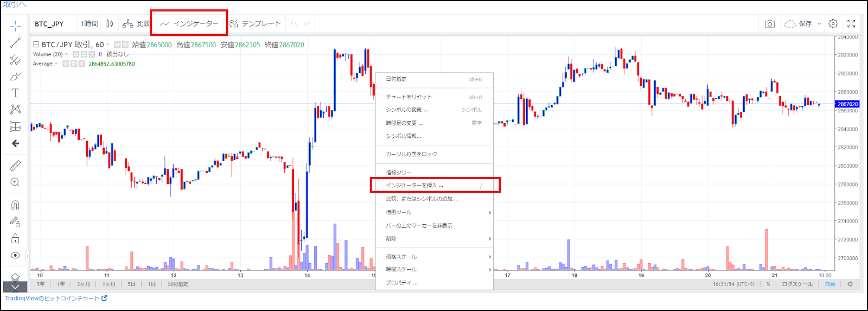Hide all drawings with the eye icon
This screenshot has width=868, height=311.
[15, 255]
